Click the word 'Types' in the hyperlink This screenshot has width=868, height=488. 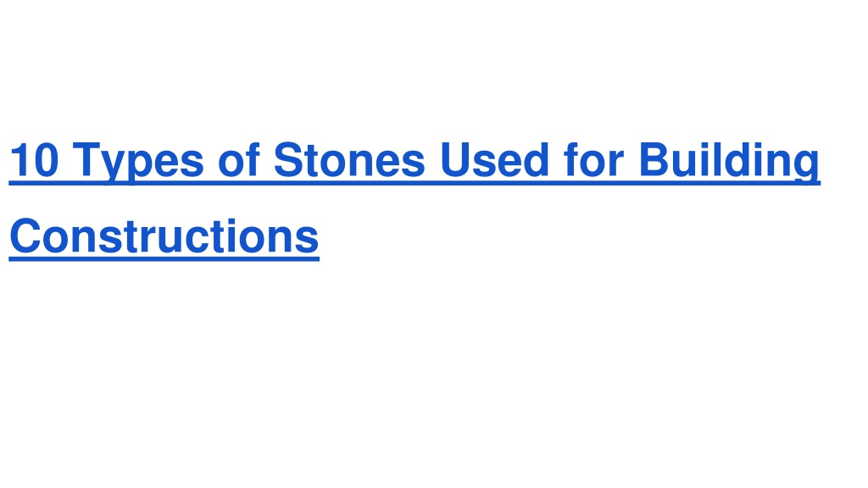click(x=138, y=162)
